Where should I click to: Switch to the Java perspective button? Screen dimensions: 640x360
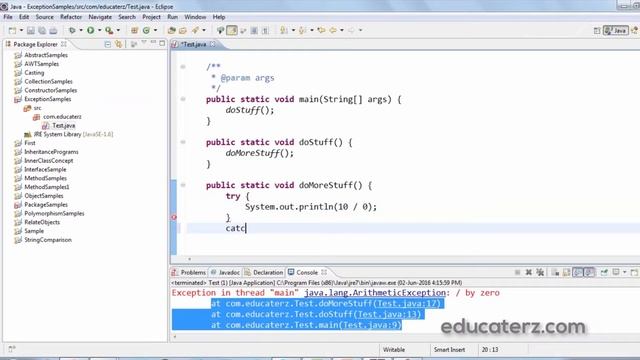(616, 31)
